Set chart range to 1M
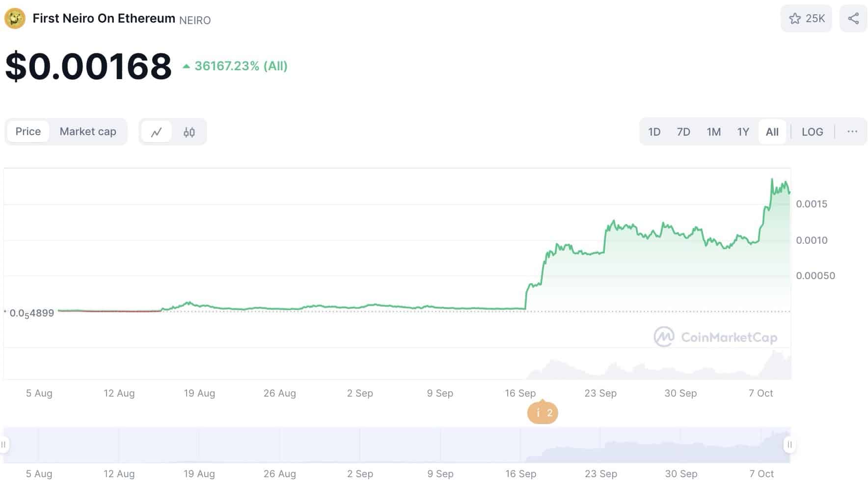868x488 pixels. pos(714,132)
